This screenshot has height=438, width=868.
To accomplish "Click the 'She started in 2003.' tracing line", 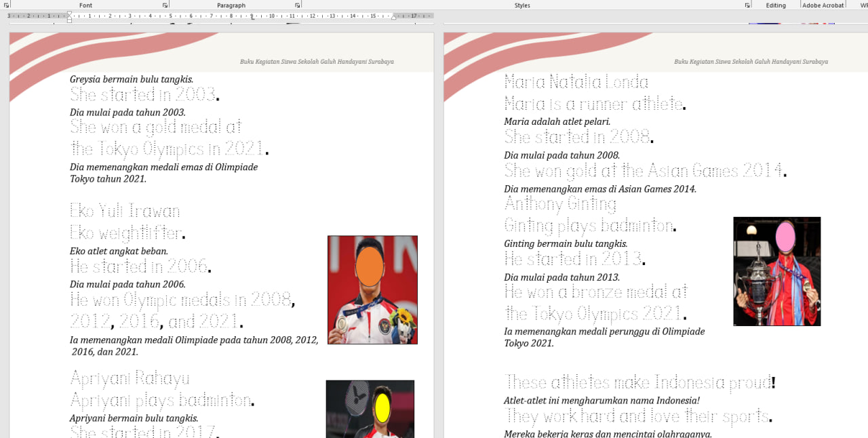I will point(144,94).
